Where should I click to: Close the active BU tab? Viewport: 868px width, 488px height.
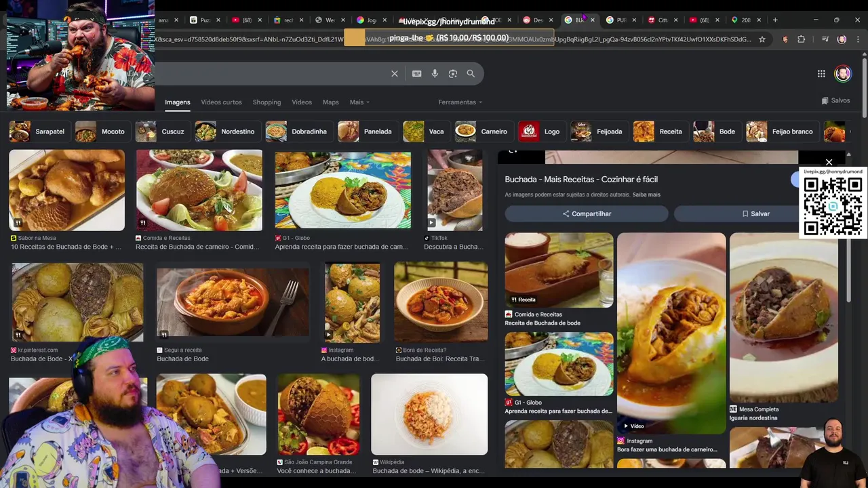pos(592,20)
